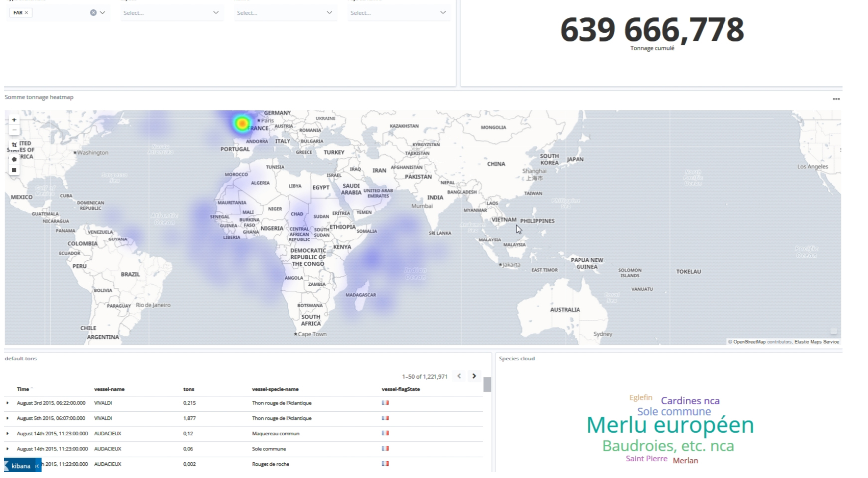Click the heatmap hotspot near France
This screenshot has width=868, height=478.
pyautogui.click(x=242, y=123)
